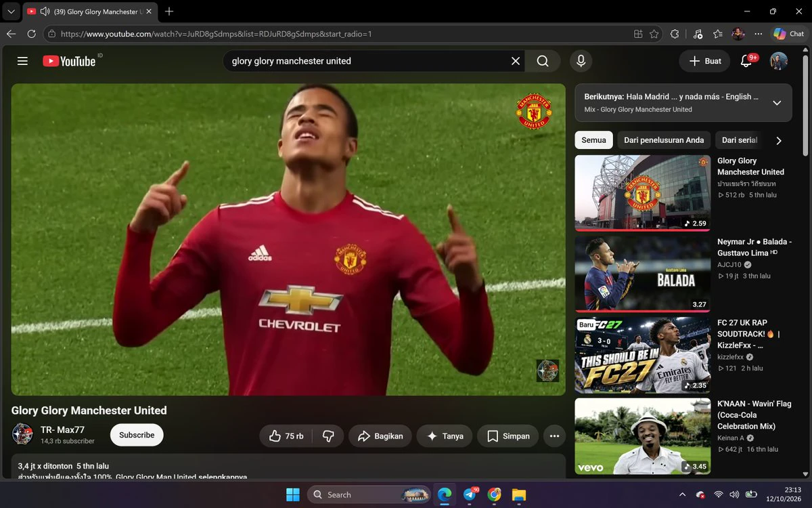
Task: Open the tab search dropdown arrow
Action: [x=11, y=12]
